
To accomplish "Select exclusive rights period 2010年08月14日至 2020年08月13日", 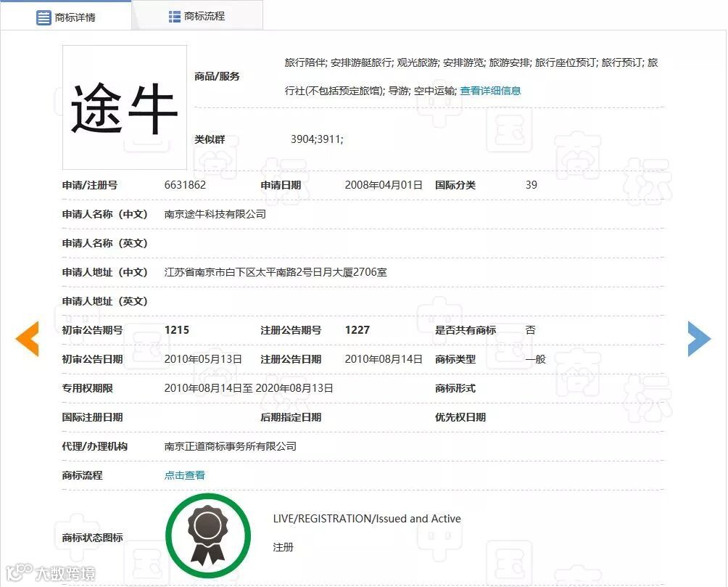I will coord(249,388).
